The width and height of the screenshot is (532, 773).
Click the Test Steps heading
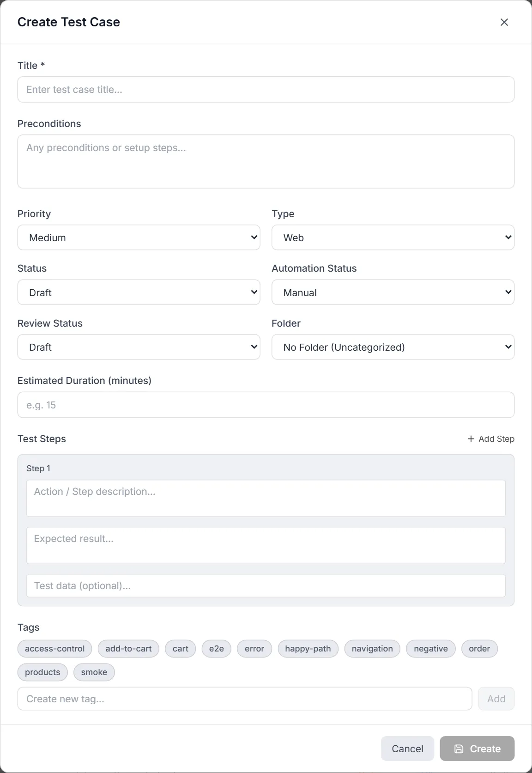point(42,439)
